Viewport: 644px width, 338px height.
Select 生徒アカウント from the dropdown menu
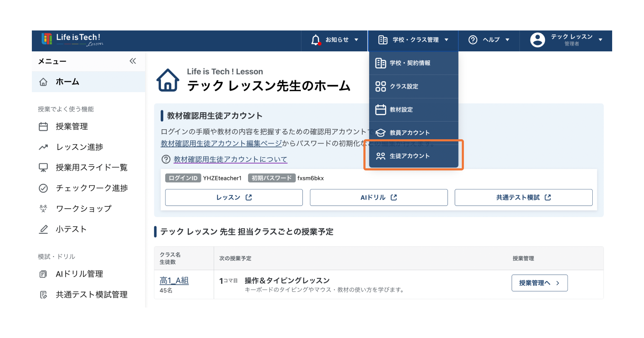(x=409, y=156)
